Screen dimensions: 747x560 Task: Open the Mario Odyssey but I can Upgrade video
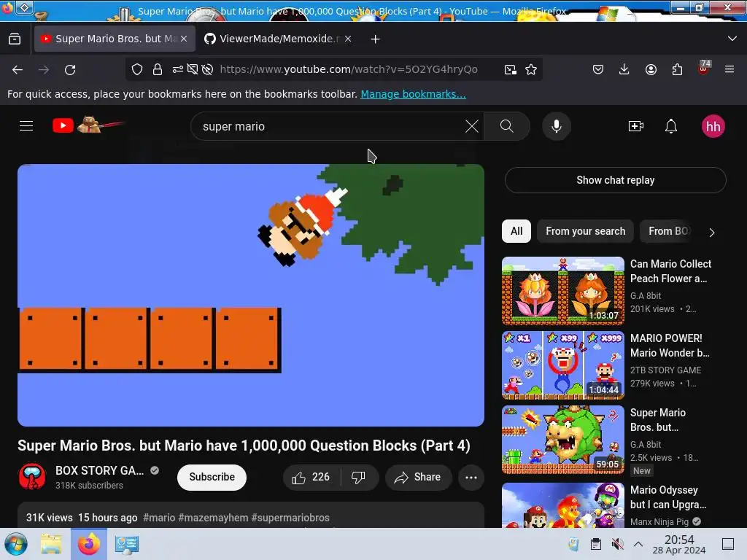(x=563, y=505)
